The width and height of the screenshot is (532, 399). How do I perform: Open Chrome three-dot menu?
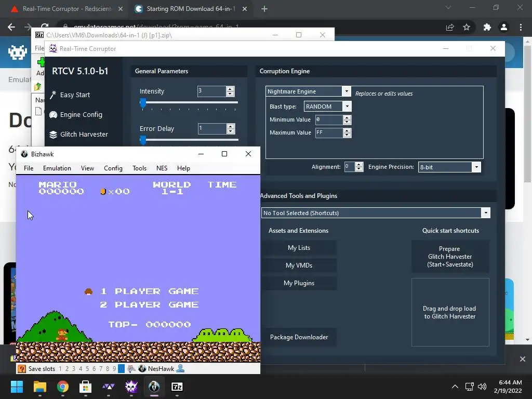click(521, 27)
